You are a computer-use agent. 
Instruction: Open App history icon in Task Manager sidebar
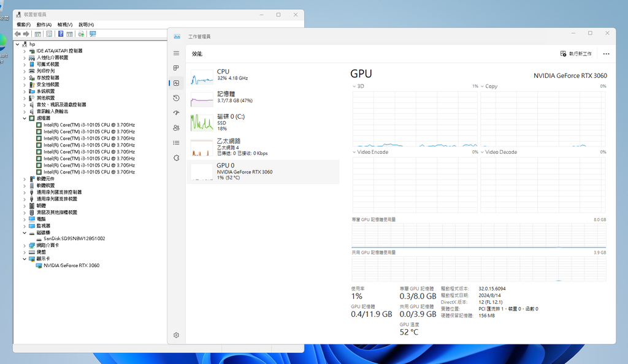[176, 98]
